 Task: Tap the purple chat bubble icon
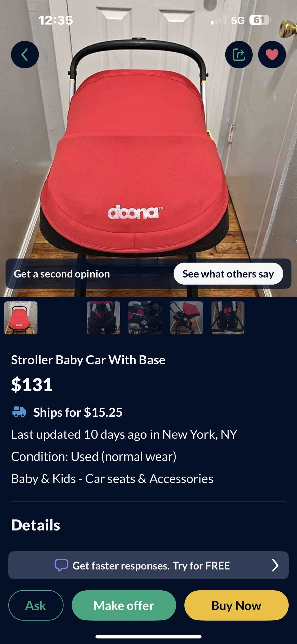(x=61, y=565)
